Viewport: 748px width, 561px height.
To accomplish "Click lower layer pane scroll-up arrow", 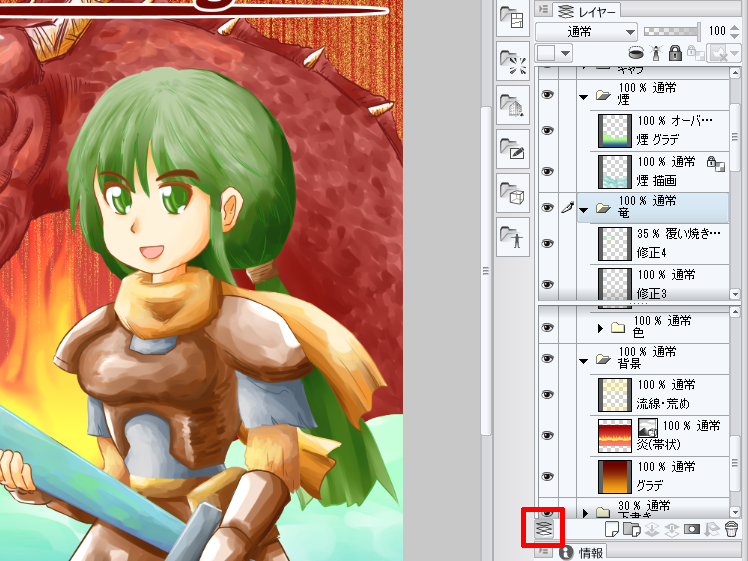I will click(735, 312).
